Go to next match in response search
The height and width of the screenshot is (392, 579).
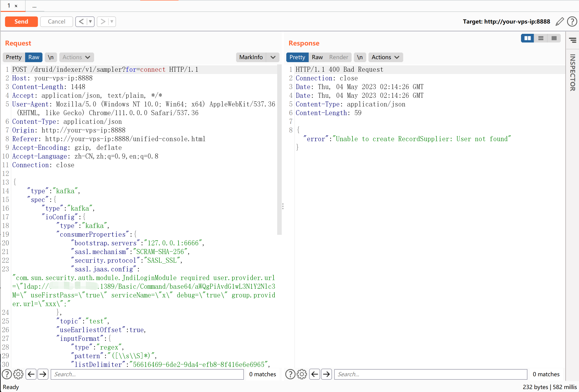click(x=326, y=374)
